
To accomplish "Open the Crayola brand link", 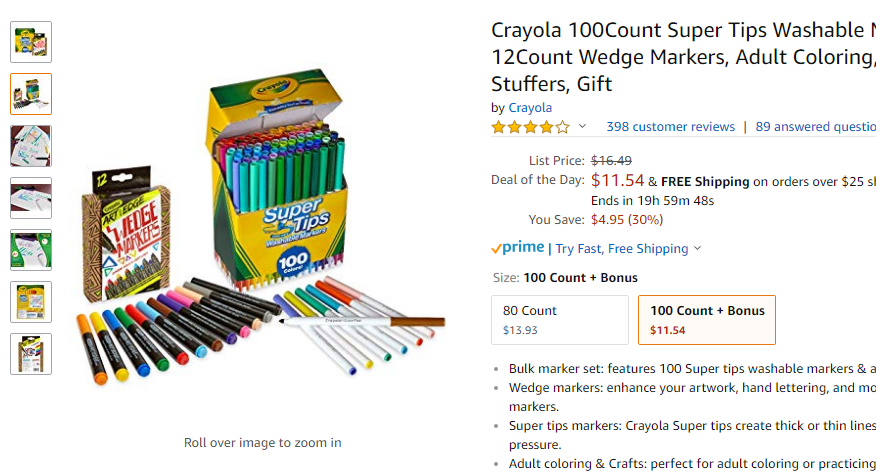I will [530, 108].
